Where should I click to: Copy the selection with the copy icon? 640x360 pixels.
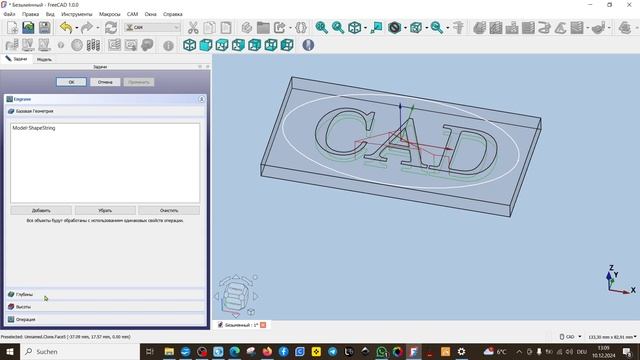(209, 27)
